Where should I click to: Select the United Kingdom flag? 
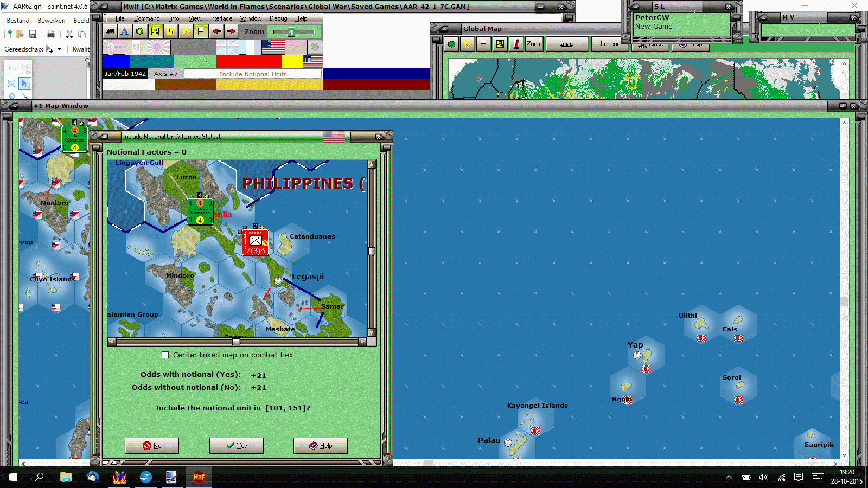click(x=227, y=47)
